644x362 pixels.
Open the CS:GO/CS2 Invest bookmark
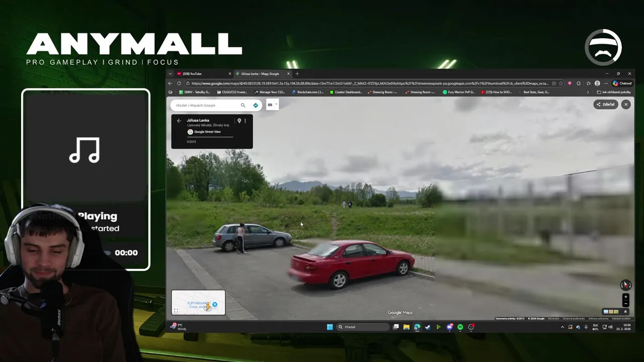(x=232, y=92)
